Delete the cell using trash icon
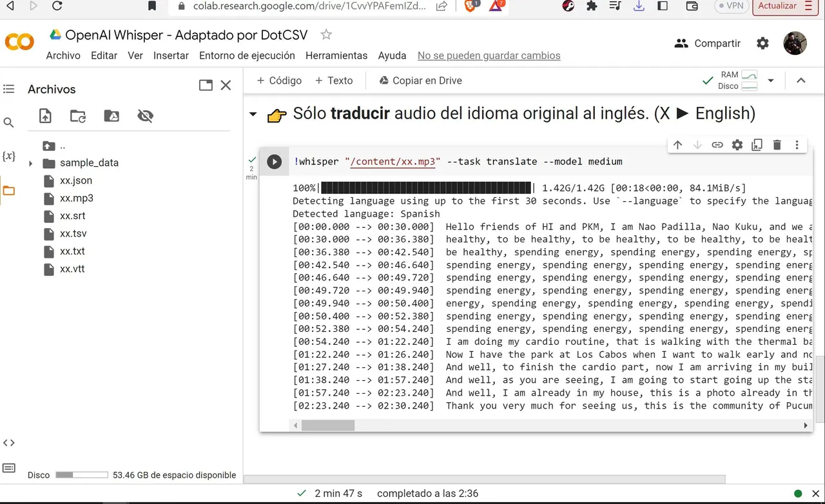 (777, 145)
